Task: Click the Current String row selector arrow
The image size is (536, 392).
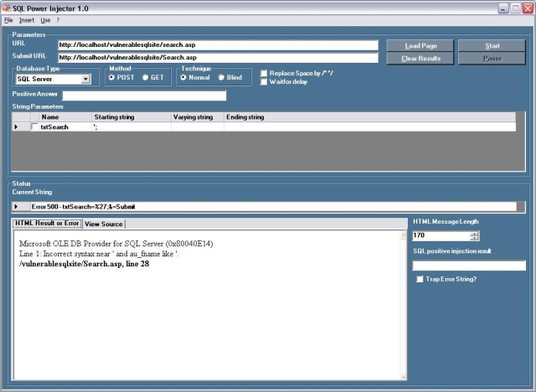Action: 16,206
